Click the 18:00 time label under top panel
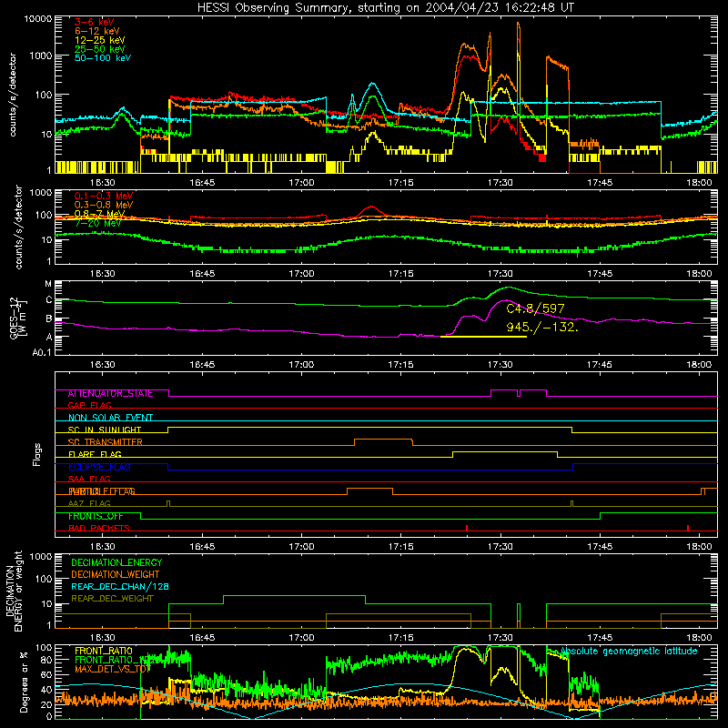 [x=699, y=183]
